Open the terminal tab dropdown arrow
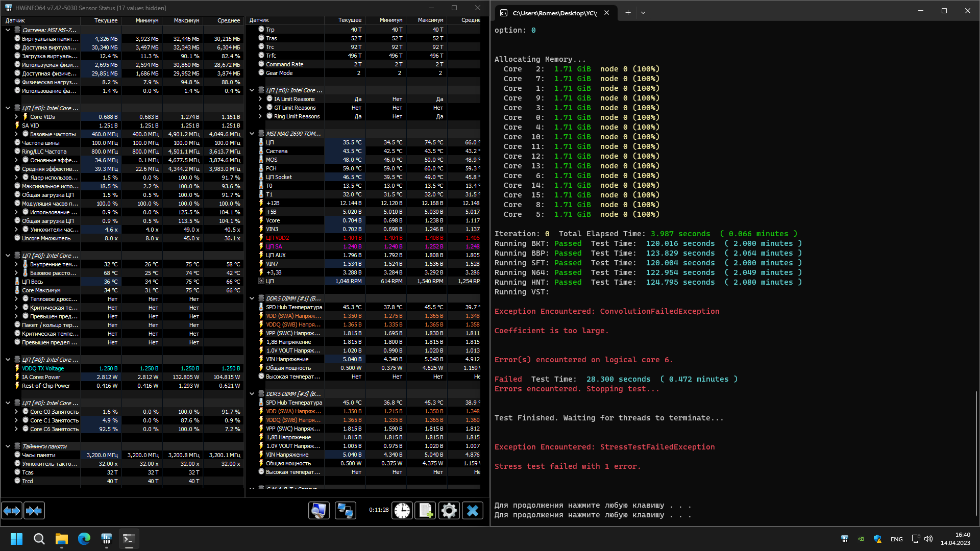Viewport: 980px width, 551px height. (x=643, y=13)
